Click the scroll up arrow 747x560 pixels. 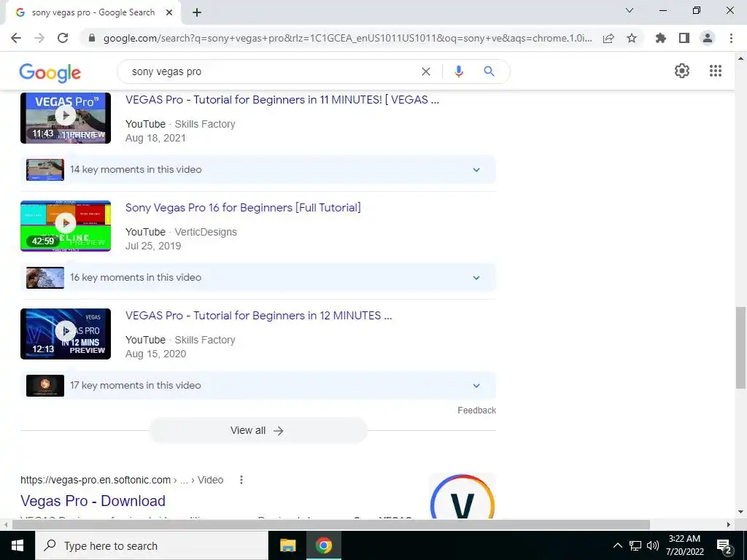tap(740, 58)
